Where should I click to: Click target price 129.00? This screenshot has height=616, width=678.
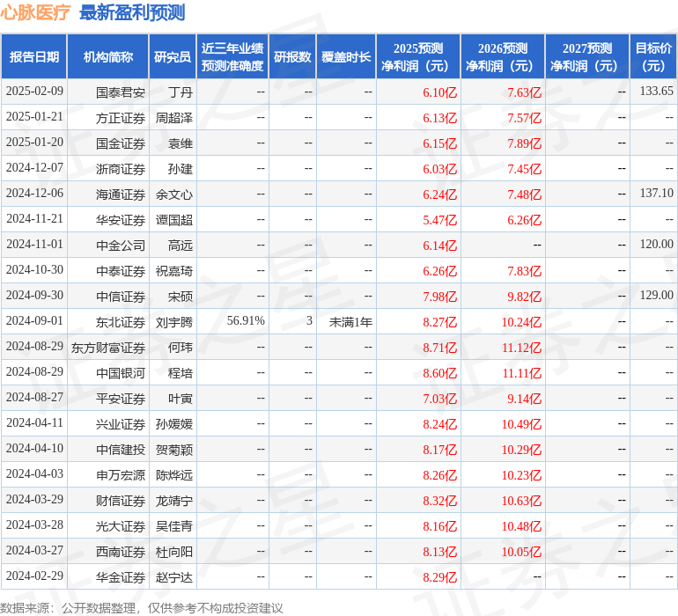pos(656,296)
